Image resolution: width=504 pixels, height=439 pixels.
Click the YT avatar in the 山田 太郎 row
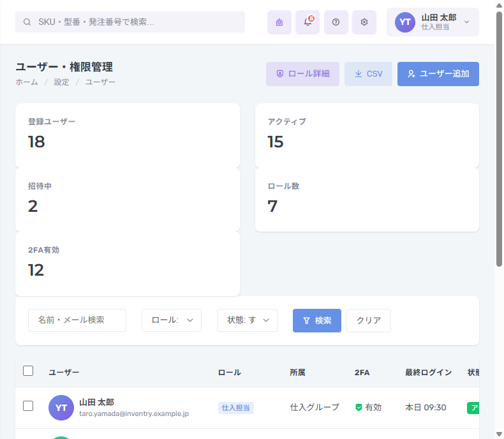click(61, 408)
